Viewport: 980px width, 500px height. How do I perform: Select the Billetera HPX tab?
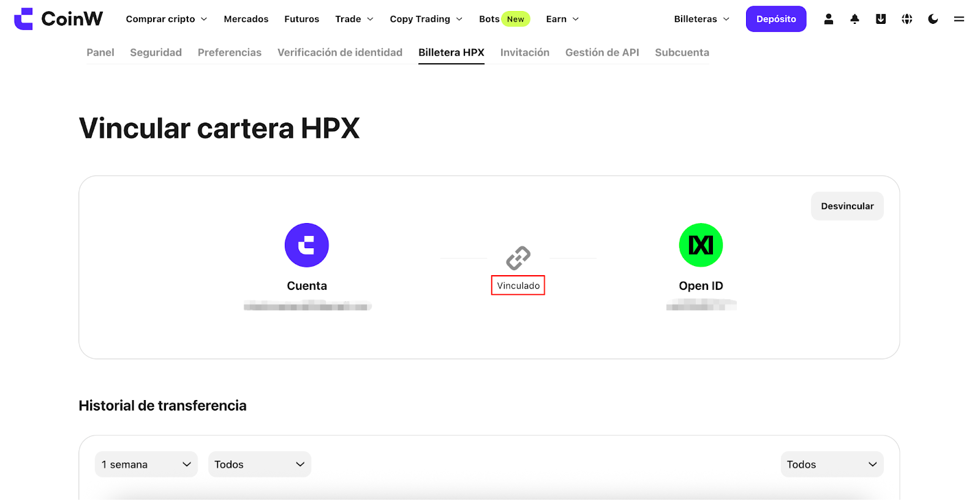[x=451, y=53]
